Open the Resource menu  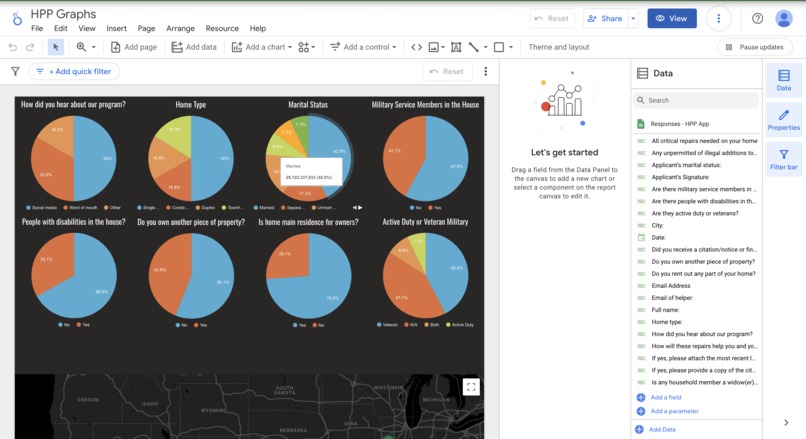[x=222, y=28]
